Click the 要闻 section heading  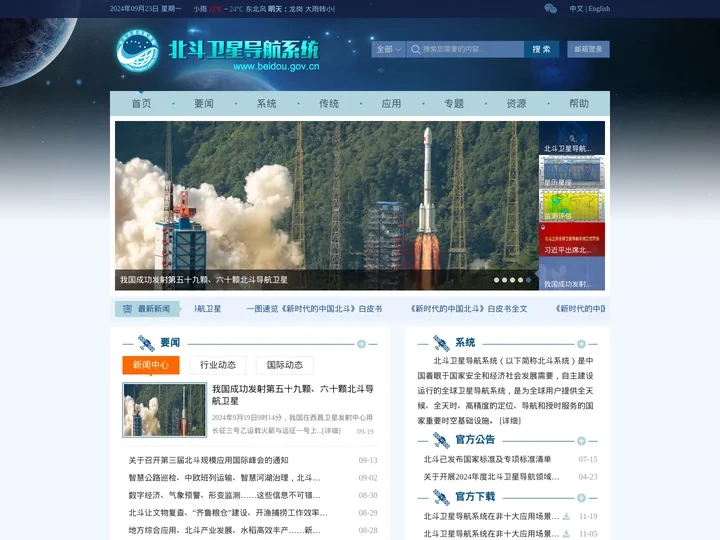170,343
